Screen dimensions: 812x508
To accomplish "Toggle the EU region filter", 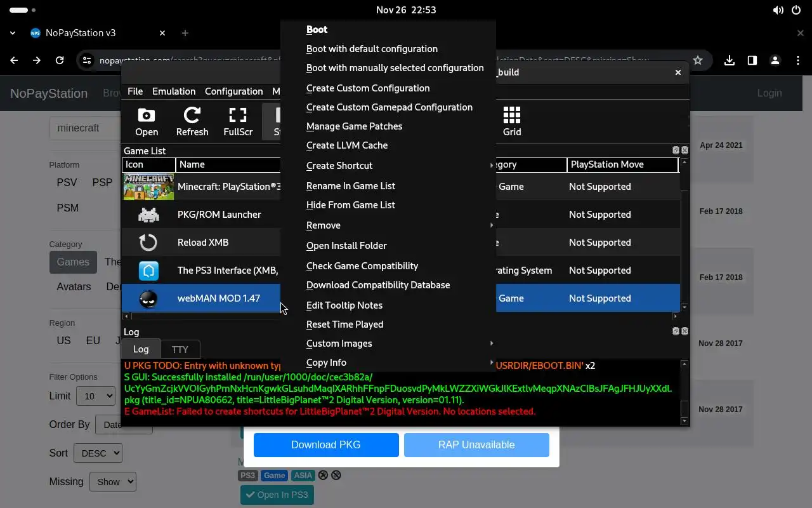I will tap(93, 340).
